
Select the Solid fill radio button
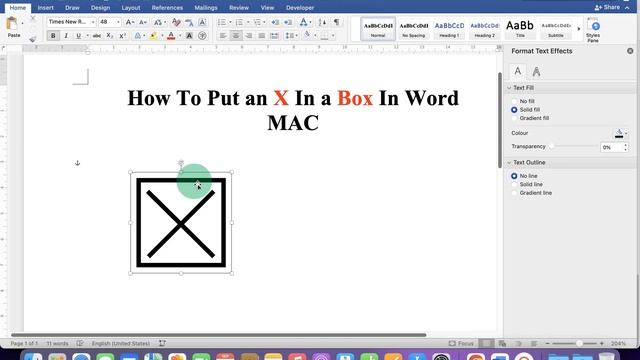point(514,110)
